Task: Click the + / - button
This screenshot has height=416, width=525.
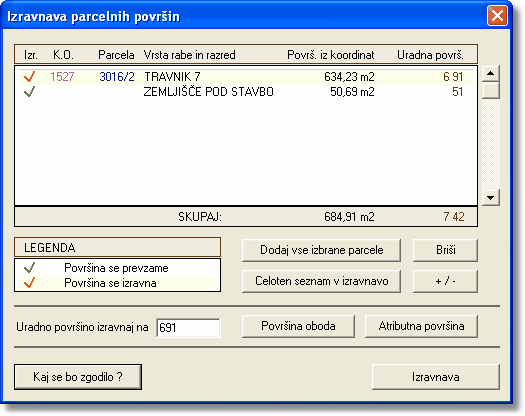Action: coord(445,281)
